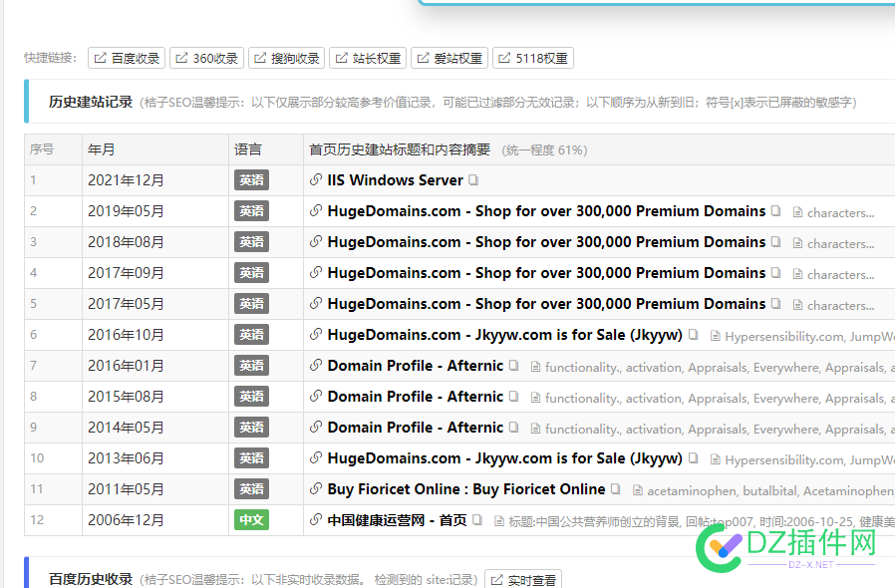Open the 搜狗收录 quick link
The width and height of the screenshot is (895, 588).
286,58
